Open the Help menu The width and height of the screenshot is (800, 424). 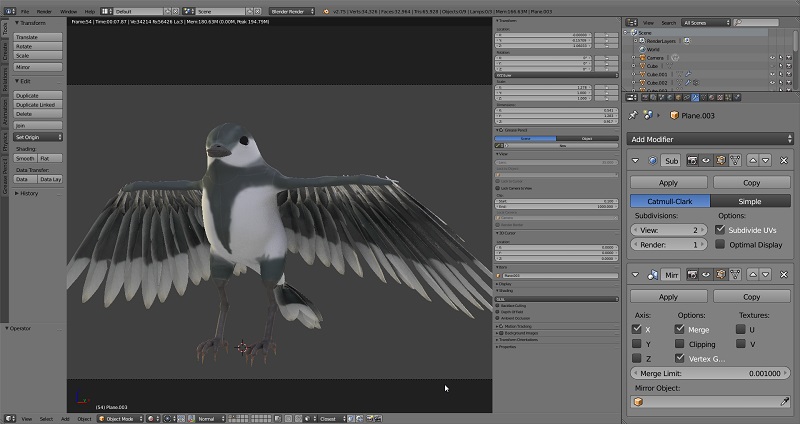click(x=90, y=11)
